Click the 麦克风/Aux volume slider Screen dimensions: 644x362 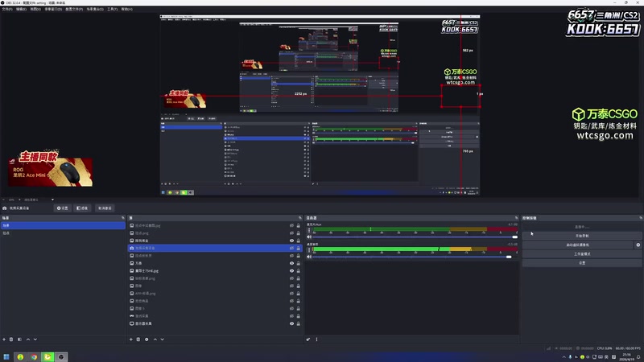[x=414, y=237]
